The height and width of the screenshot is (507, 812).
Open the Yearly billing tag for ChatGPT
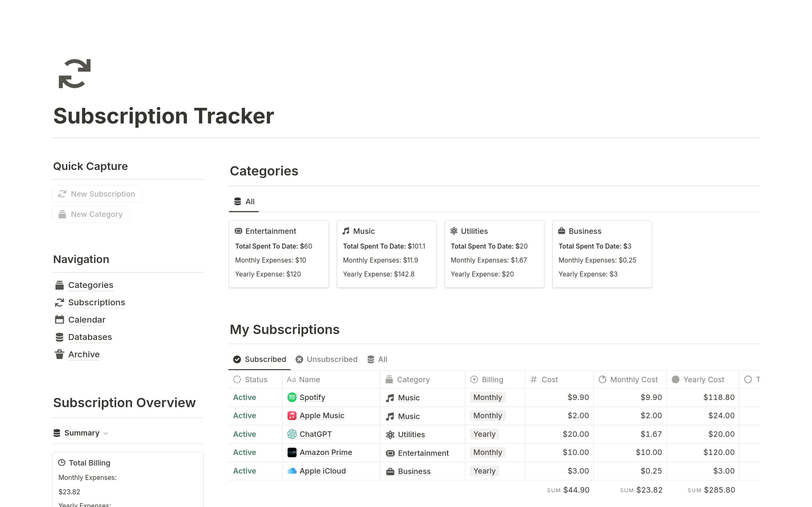(x=484, y=434)
